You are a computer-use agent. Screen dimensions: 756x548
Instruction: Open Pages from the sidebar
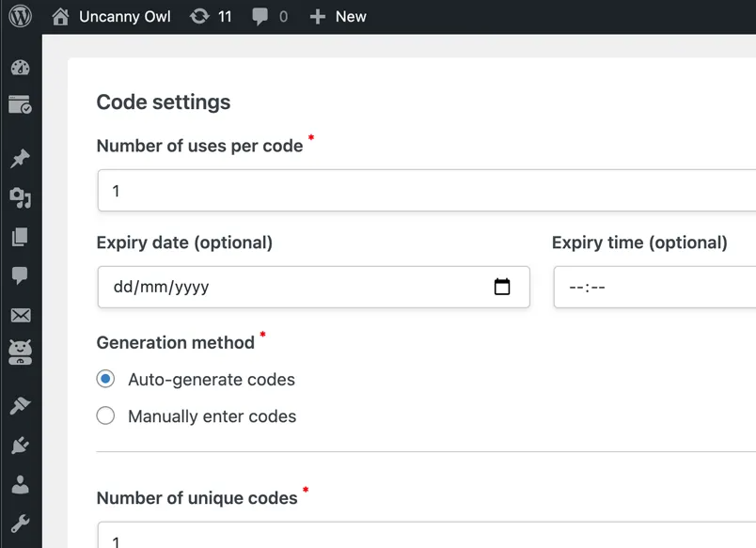coord(20,237)
